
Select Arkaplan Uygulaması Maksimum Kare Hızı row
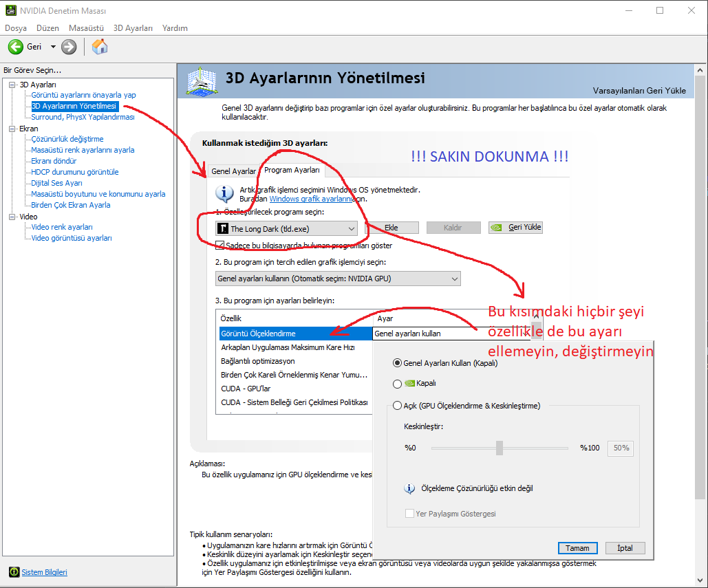point(288,347)
